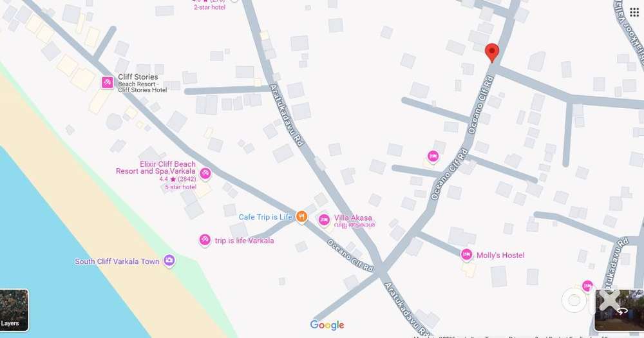Click the Elixir Cliff Beach Resort pin
This screenshot has width=644, height=338.
point(205,174)
